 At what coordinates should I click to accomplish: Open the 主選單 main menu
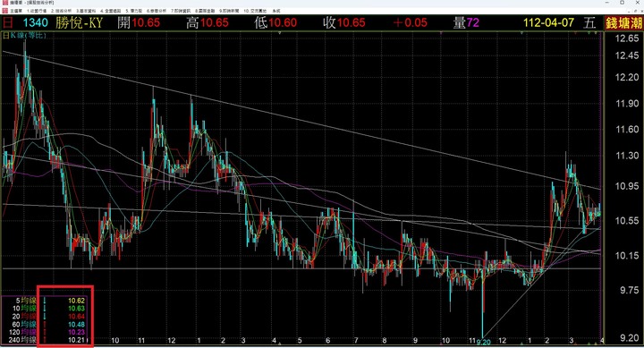[x=16, y=11]
